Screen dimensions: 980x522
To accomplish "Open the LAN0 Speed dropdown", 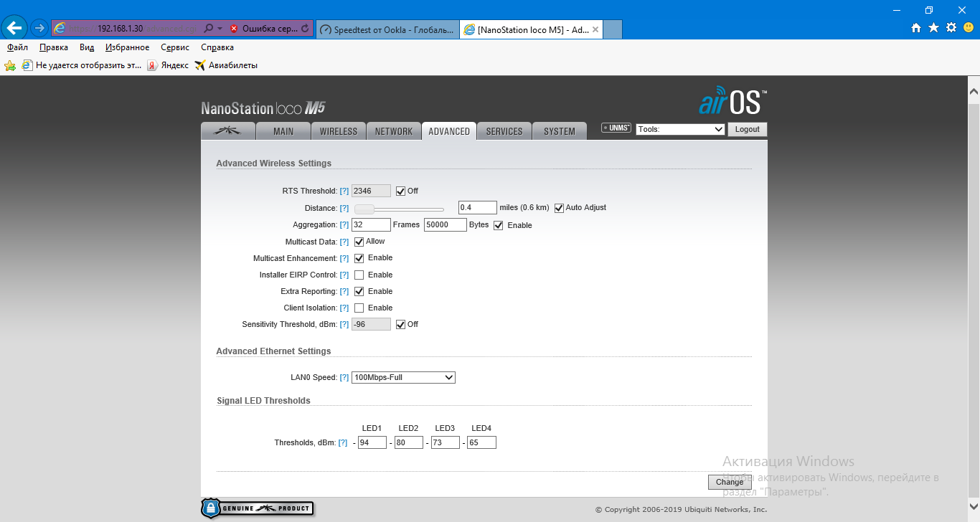I will click(x=403, y=378).
